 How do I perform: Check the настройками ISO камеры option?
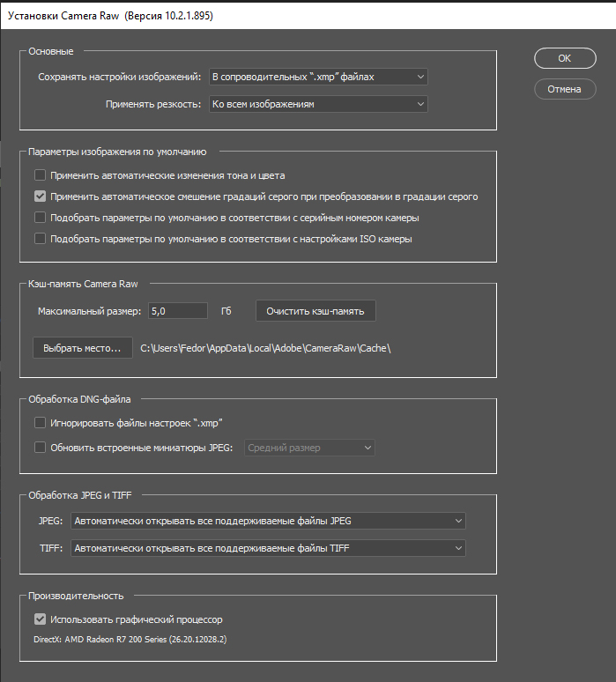pos(40,239)
